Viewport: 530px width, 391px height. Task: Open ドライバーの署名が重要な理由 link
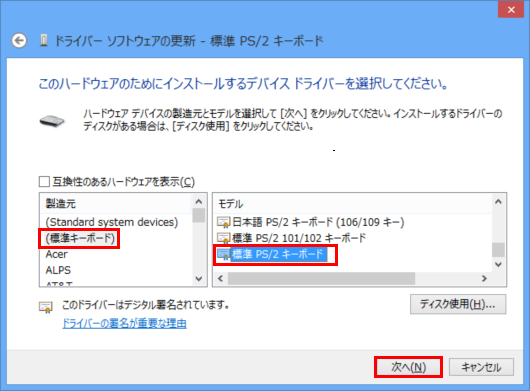pyautogui.click(x=124, y=323)
